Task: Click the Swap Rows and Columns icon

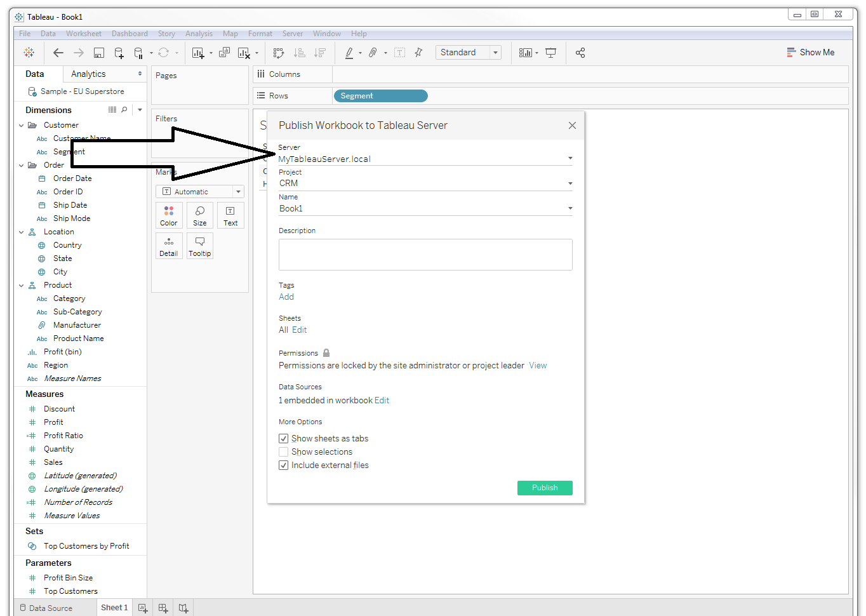Action: pyautogui.click(x=278, y=53)
